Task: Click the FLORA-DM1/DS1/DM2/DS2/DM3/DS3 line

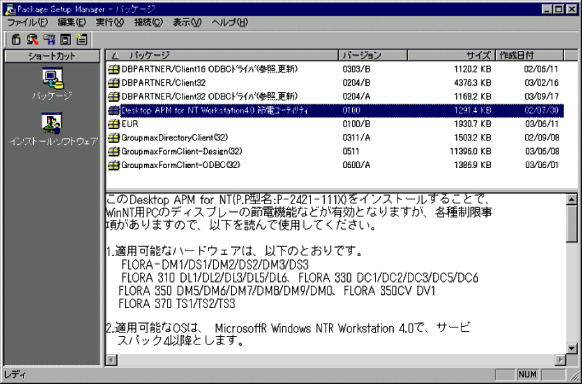Action: tap(215, 265)
